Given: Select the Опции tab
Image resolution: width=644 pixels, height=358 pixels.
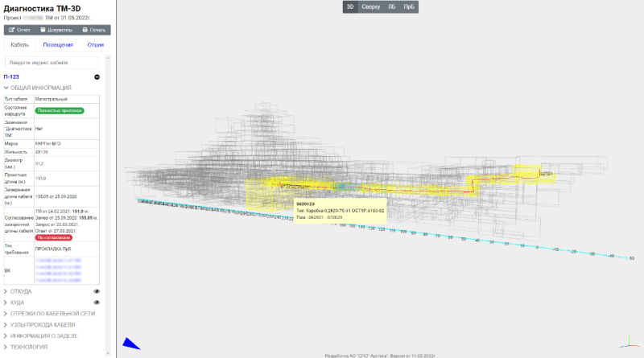Looking at the screenshot, I should click(x=95, y=45).
